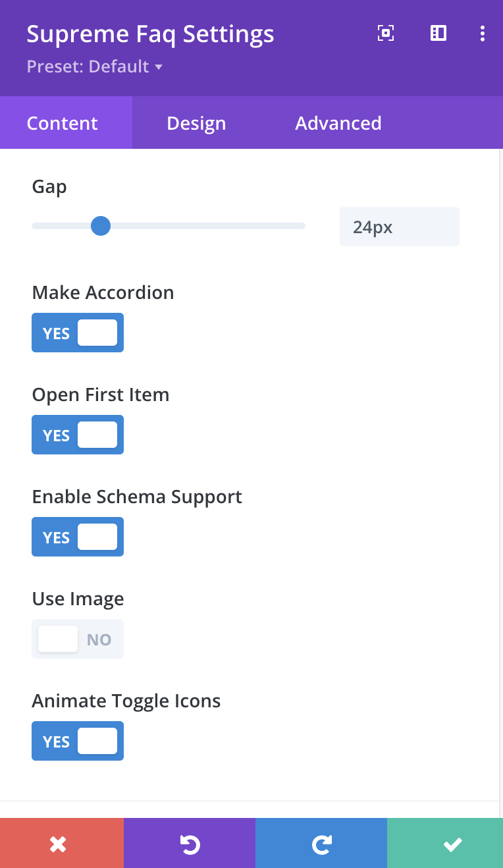Screen dimensions: 503x868
Task: Click the redo arrow icon
Action: pos(321,844)
